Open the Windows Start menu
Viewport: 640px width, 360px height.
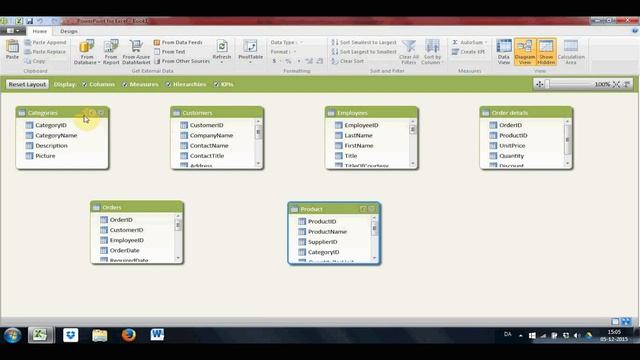click(12, 336)
